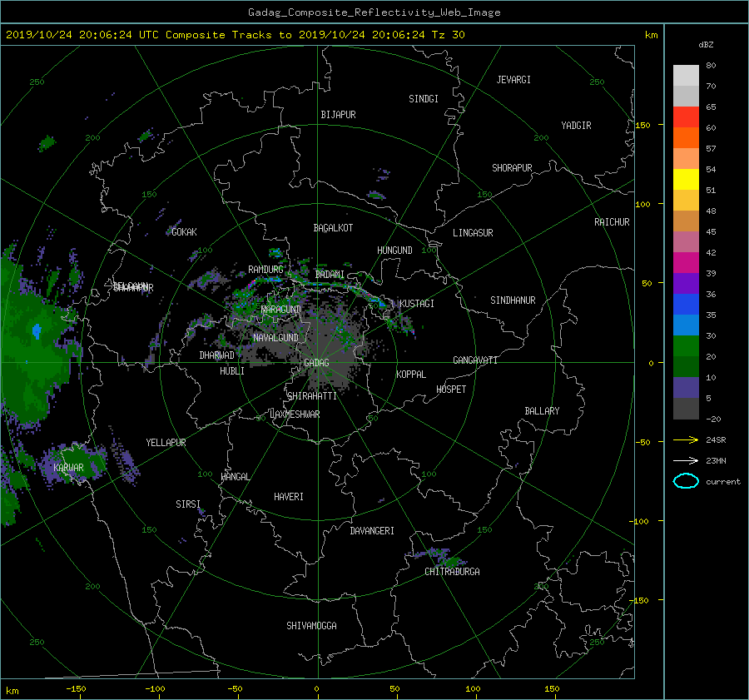
Task: Click the DAVANGERI city label
Action: (x=372, y=531)
